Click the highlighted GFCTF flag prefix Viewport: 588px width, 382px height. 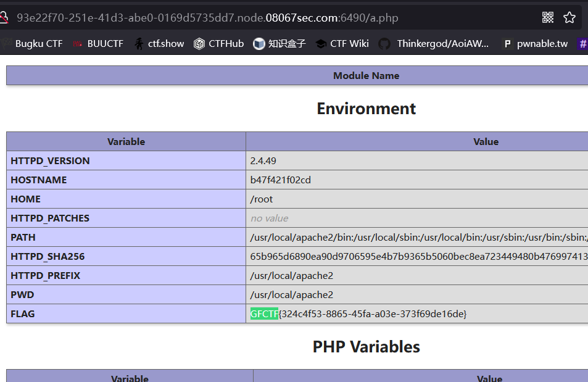click(x=264, y=313)
